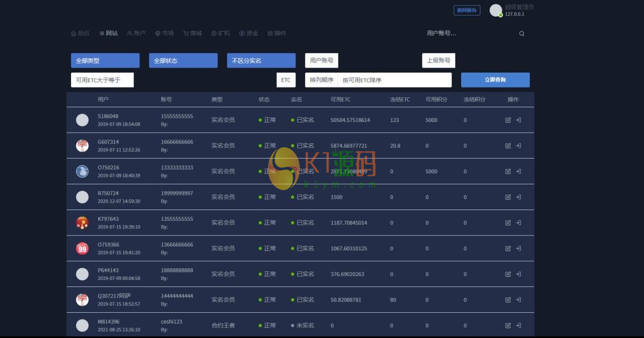Viewport: 644px width, 338px height.
Task: Open the 不区分实名 verification filter dropdown
Action: click(261, 60)
